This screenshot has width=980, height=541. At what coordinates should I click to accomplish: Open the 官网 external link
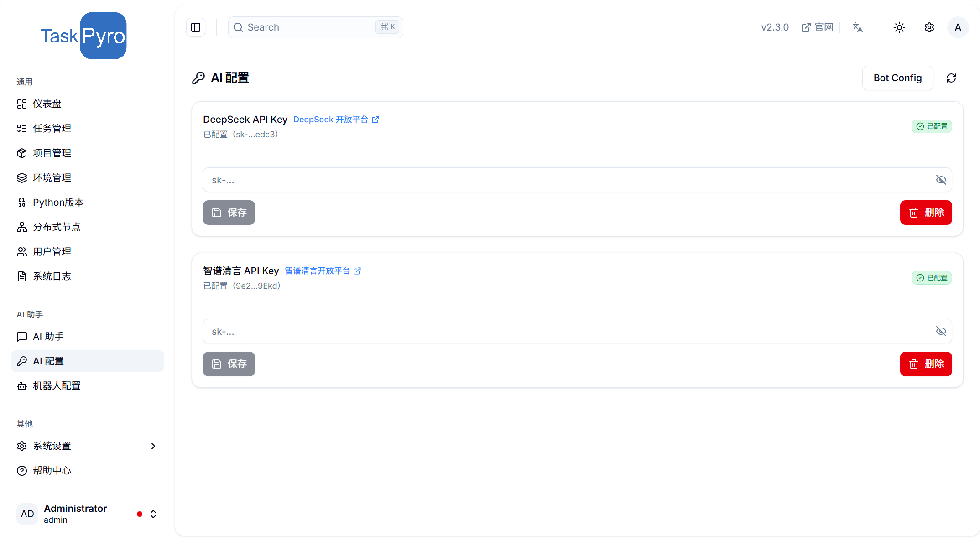[x=818, y=27]
